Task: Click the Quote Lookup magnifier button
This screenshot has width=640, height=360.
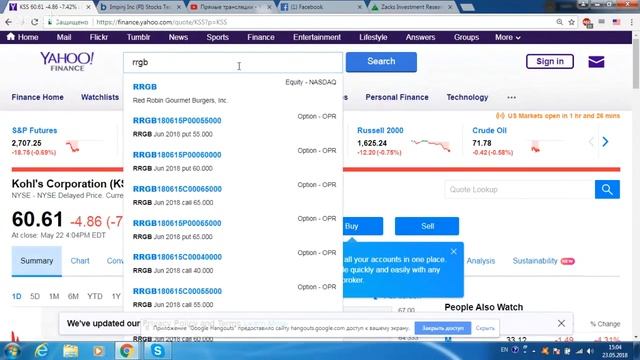Action: (x=607, y=189)
